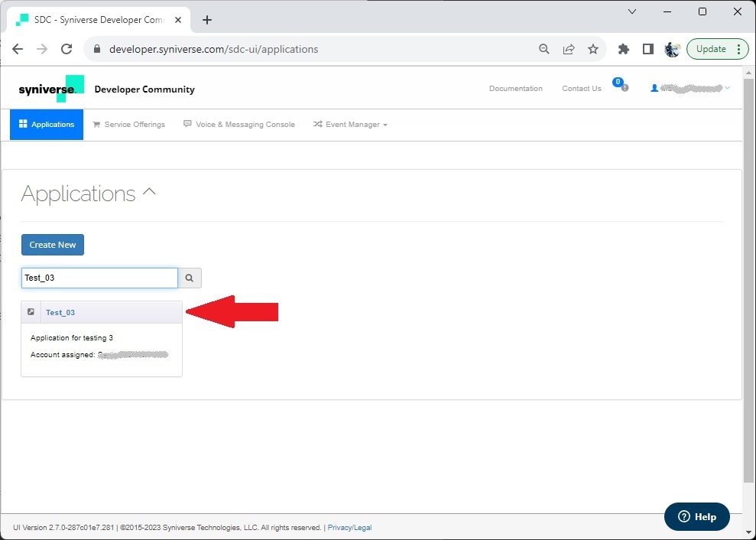The height and width of the screenshot is (540, 756).
Task: Open the tab search chevron
Action: pos(632,11)
